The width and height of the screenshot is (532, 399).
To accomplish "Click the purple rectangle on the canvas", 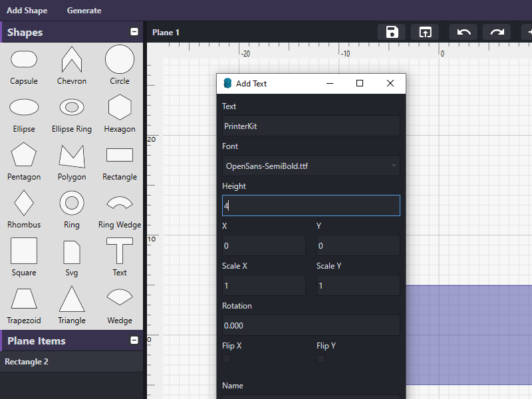I will [x=469, y=335].
